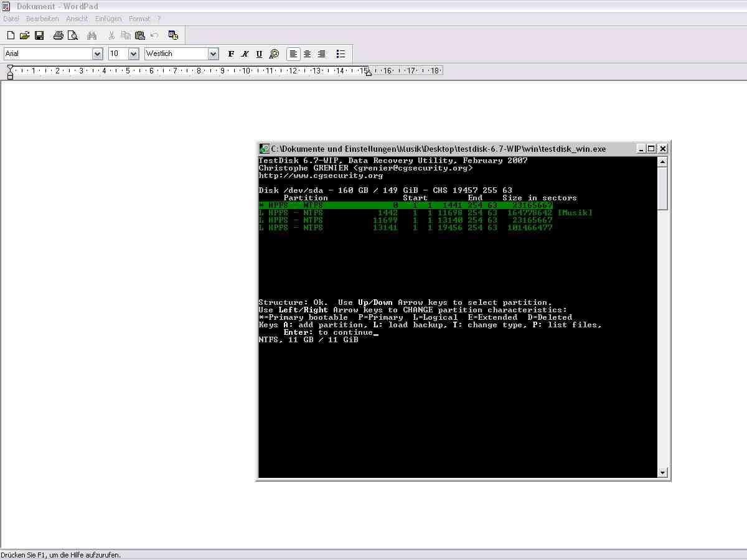
Task: Toggle bullet list formatting
Action: [x=341, y=54]
